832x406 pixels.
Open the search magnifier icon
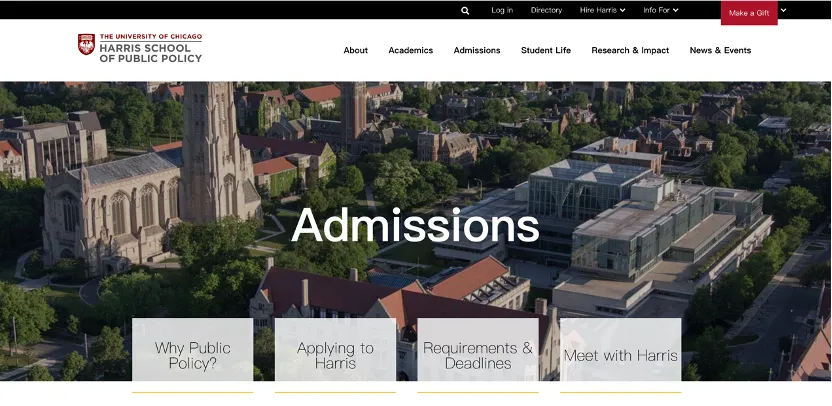(x=465, y=11)
